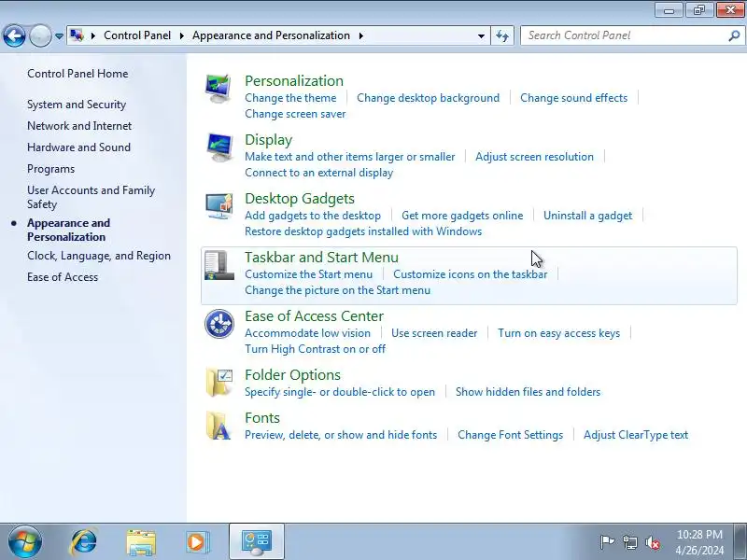The width and height of the screenshot is (747, 560).
Task: Expand the address bar history dropdown
Action: click(x=481, y=35)
